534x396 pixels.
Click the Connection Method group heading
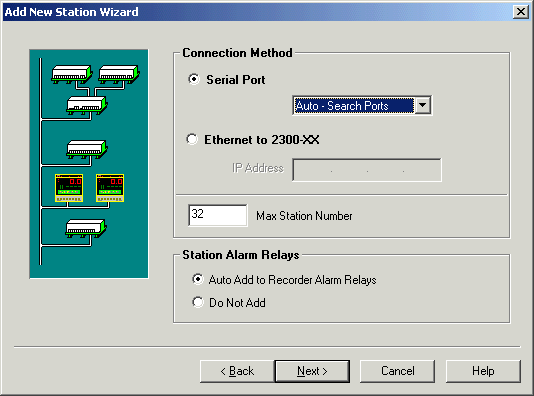(237, 53)
